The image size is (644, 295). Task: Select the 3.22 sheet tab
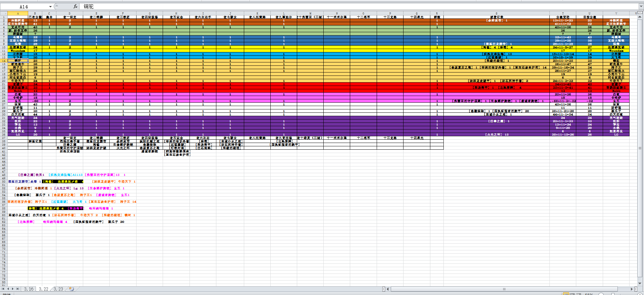pyautogui.click(x=44, y=289)
